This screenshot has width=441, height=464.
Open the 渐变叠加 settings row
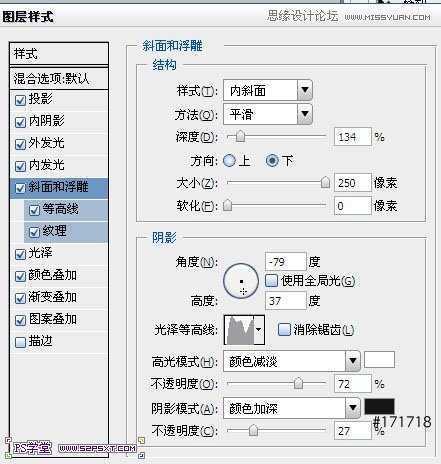click(59, 298)
